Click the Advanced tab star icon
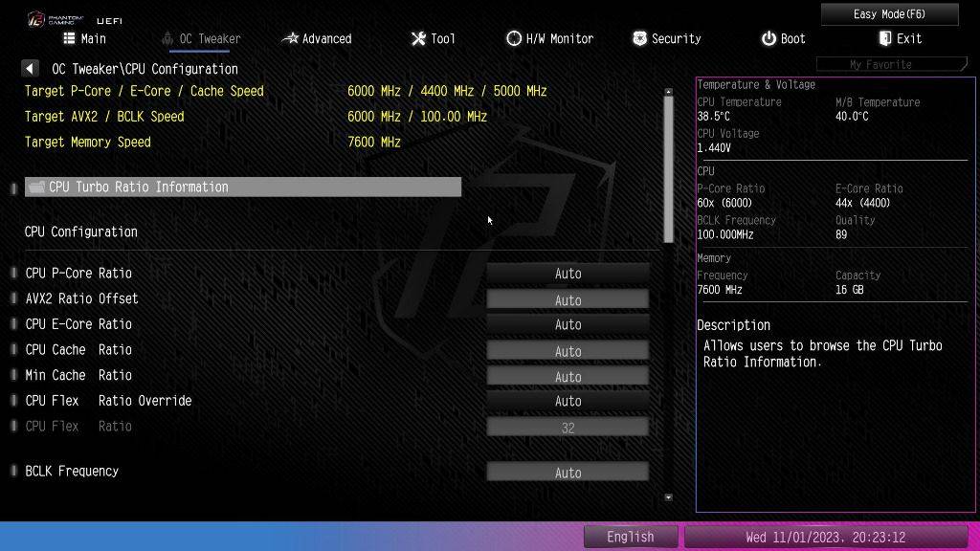 290,38
